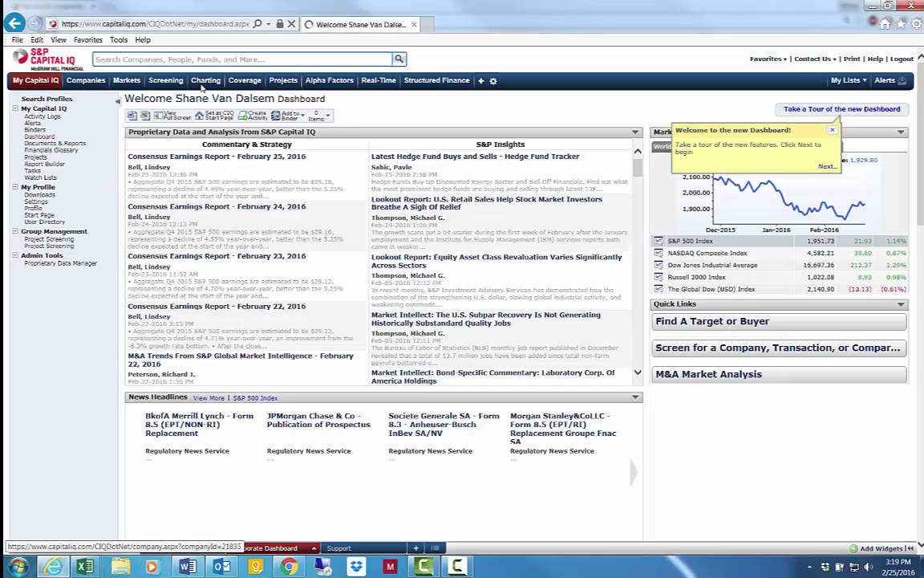
Task: Open Word from Windows taskbar
Action: (188, 567)
